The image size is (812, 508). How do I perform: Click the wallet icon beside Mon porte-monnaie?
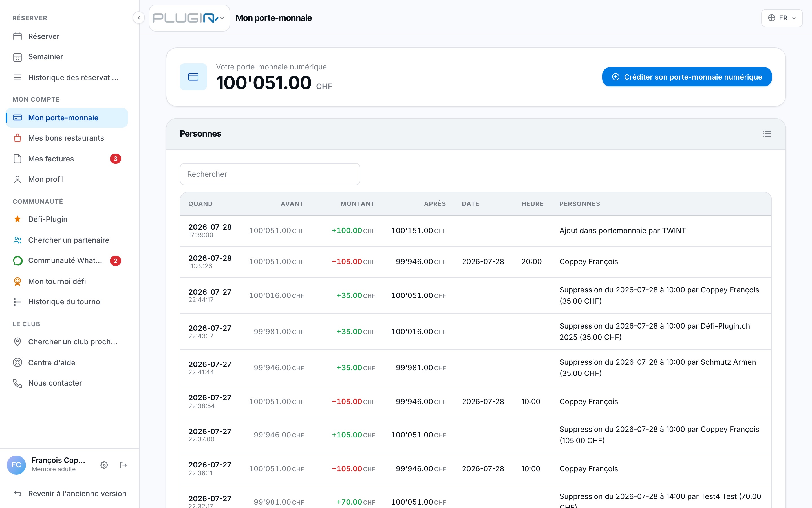[x=17, y=118]
